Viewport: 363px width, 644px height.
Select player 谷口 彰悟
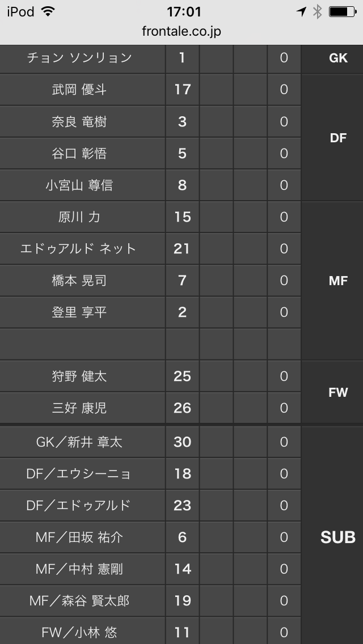coord(79,153)
